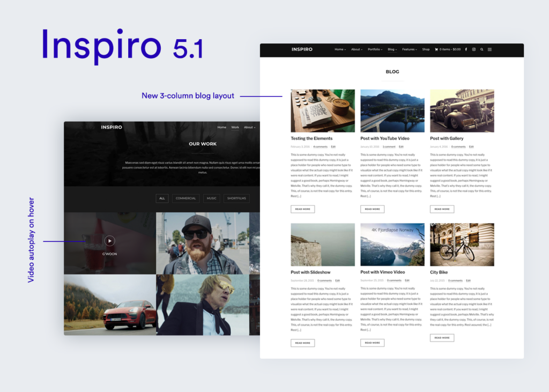Click the desk items thumbnail for Testing the Elements
549x392 pixels.
[322, 110]
